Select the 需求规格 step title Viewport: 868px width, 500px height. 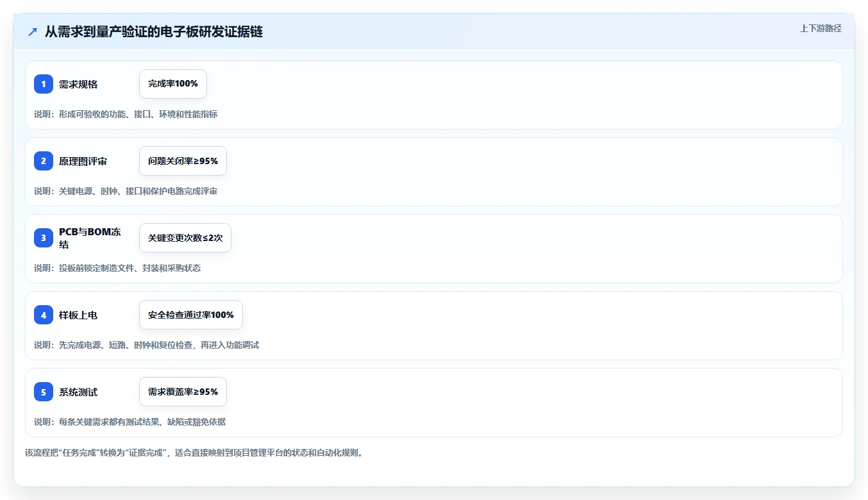pyautogui.click(x=78, y=84)
